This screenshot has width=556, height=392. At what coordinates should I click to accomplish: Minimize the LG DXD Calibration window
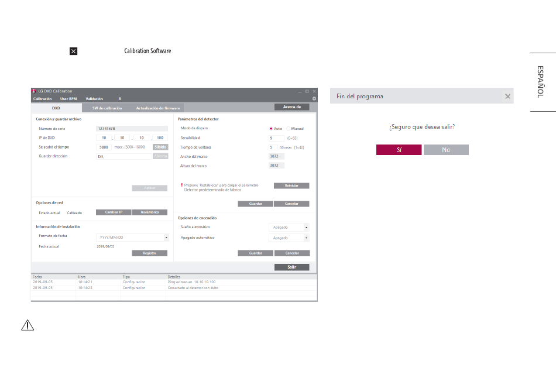[300, 91]
